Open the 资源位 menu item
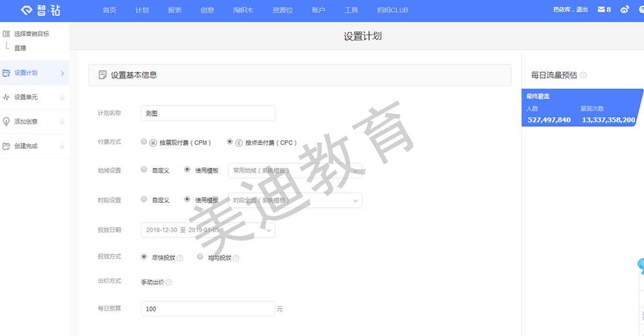 click(282, 10)
